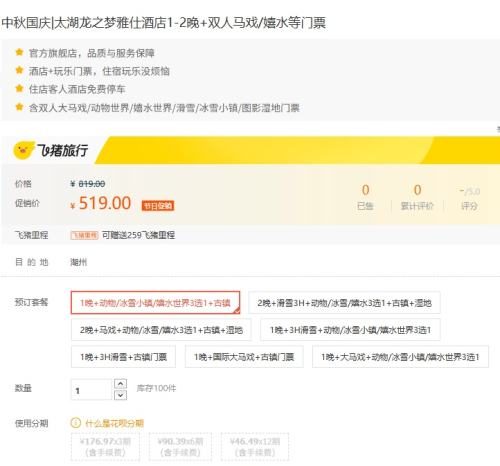Increase quantity with the up arrow
The width and height of the screenshot is (500, 466).
coord(120,384)
